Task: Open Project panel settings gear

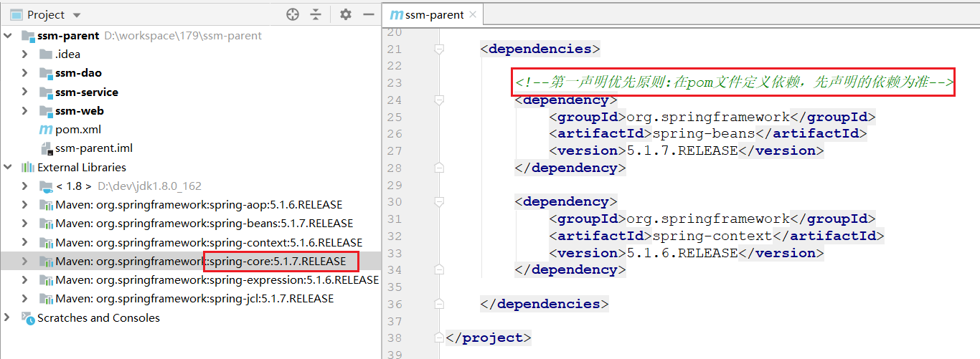Action: click(x=346, y=14)
